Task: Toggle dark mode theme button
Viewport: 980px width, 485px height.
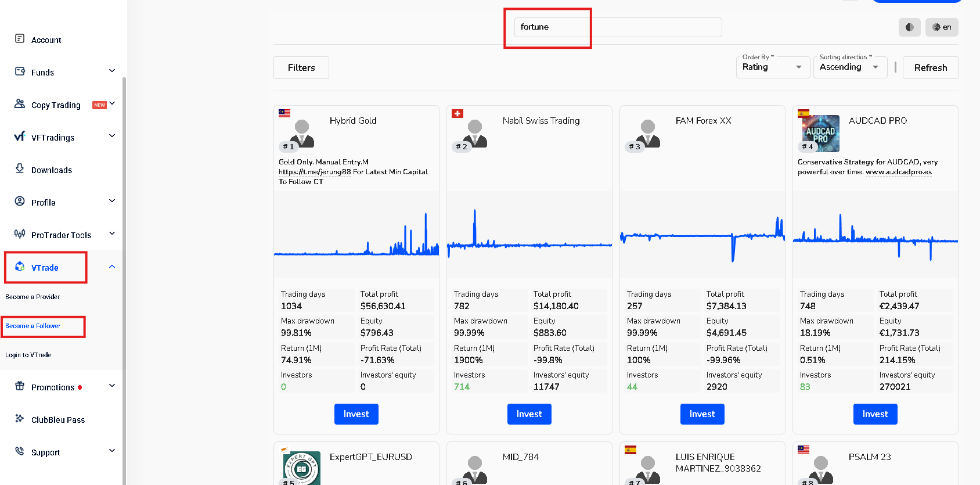Action: click(909, 27)
